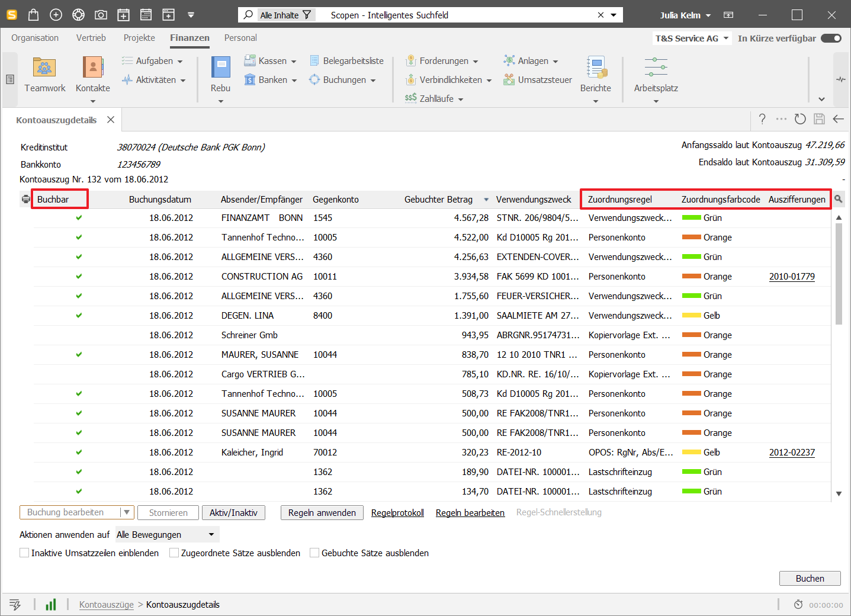Viewport: 851px width, 616px height.
Task: Select the Finanzen tab
Action: [190, 38]
